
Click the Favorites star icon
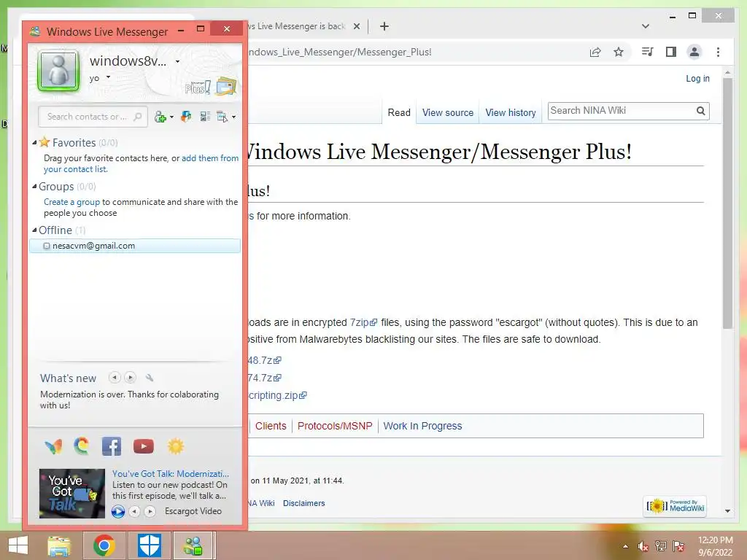(x=44, y=142)
